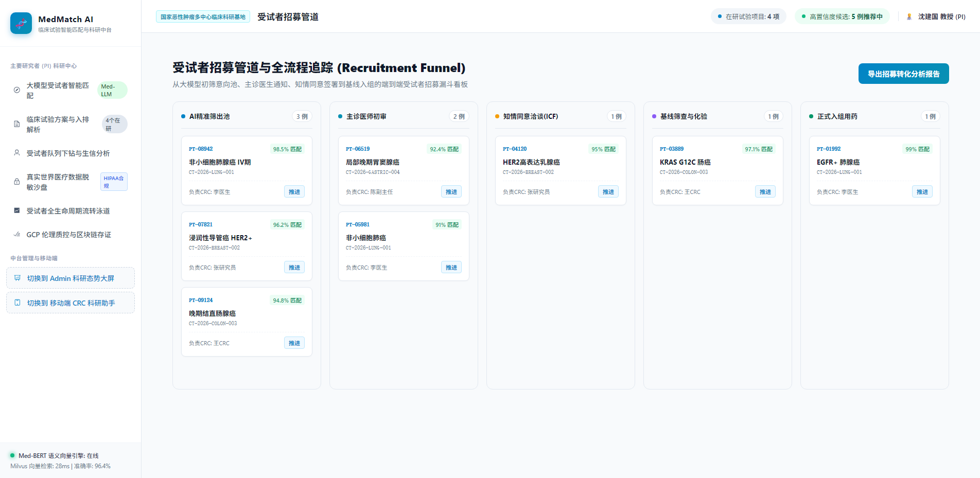Advance patient PT-07821 with 推进 button
The width and height of the screenshot is (980, 478).
294,267
